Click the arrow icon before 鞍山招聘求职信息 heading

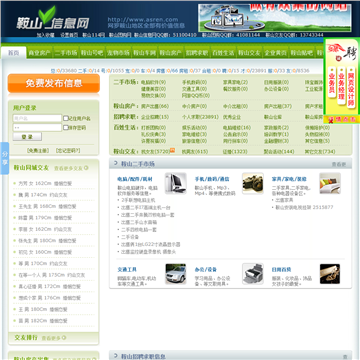[116, 356]
